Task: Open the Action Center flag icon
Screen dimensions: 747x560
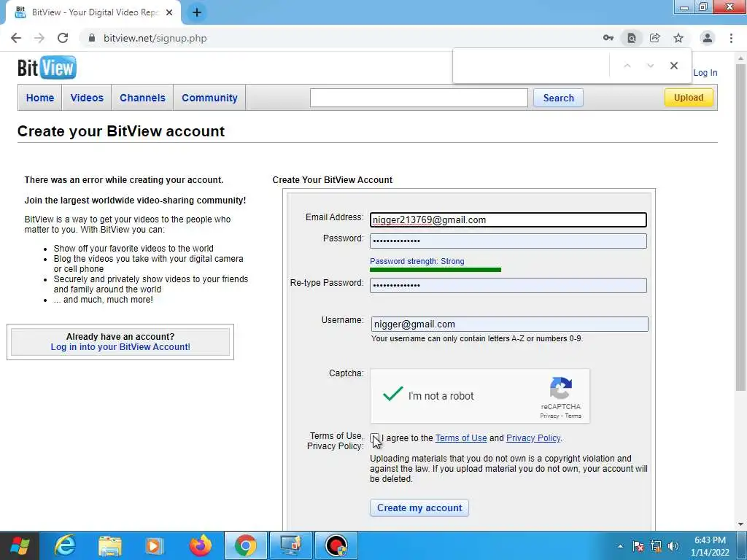Action: [x=638, y=546]
